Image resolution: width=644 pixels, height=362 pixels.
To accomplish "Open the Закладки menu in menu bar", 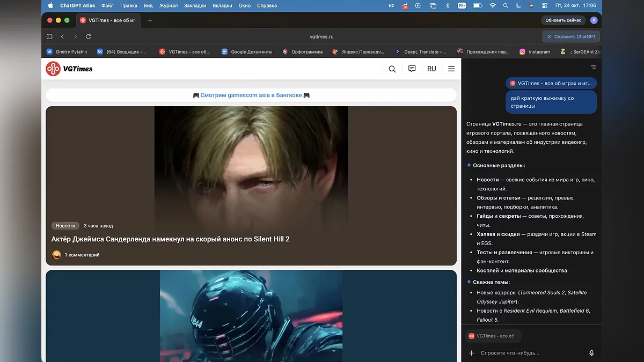I will pos(195,5).
